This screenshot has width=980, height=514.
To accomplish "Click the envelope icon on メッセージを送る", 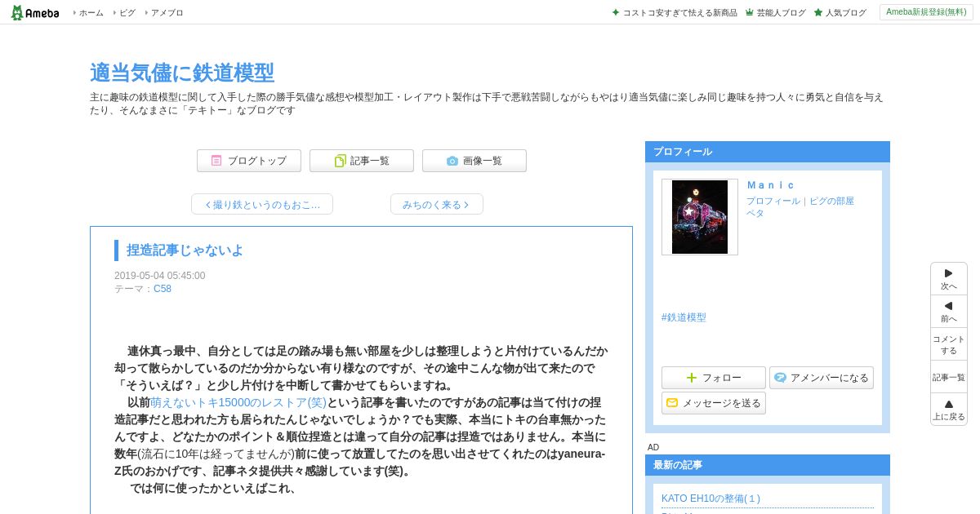I will (672, 403).
